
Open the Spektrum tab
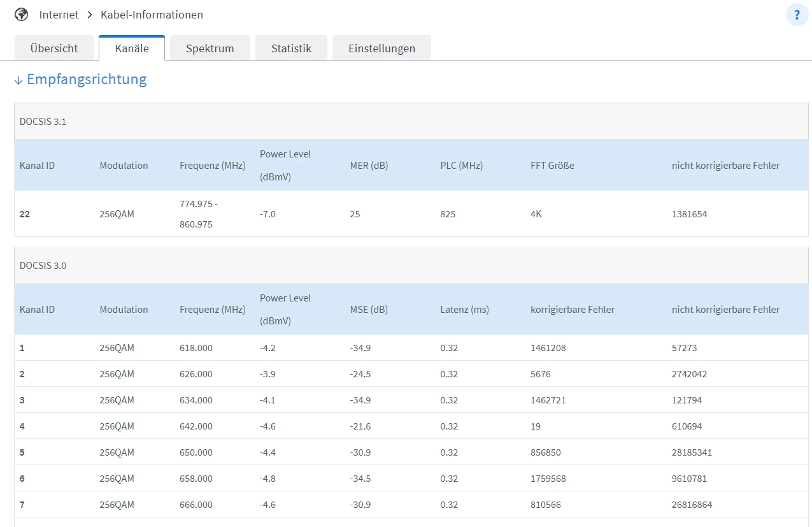(210, 48)
